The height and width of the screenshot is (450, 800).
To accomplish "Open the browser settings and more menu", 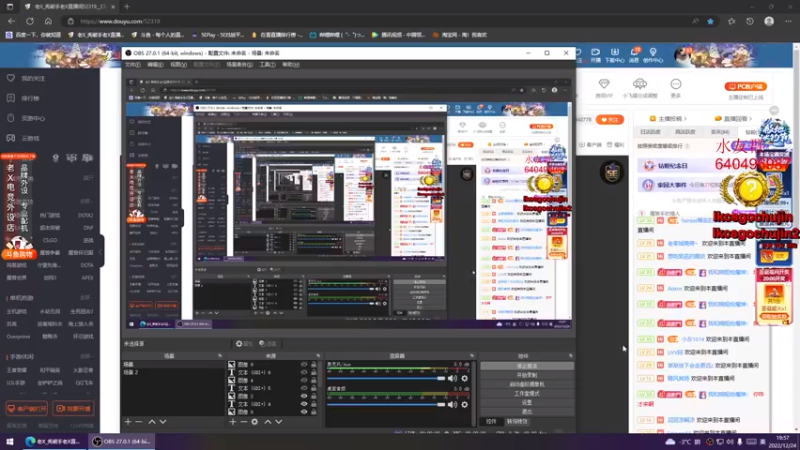I will pos(788,21).
